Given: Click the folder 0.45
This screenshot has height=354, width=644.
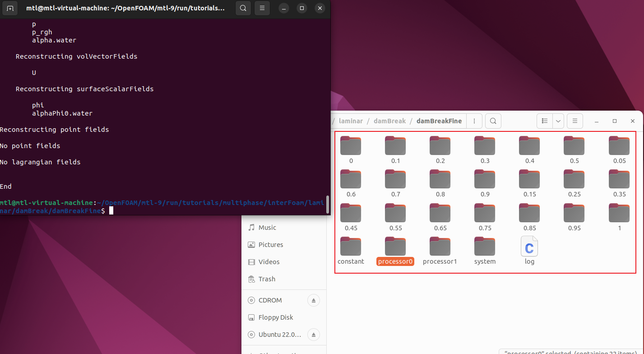Looking at the screenshot, I should (x=351, y=218).
